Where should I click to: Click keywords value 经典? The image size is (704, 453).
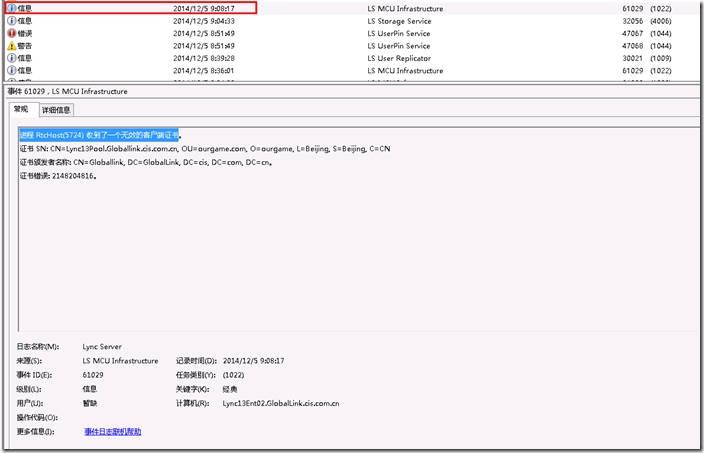point(230,389)
